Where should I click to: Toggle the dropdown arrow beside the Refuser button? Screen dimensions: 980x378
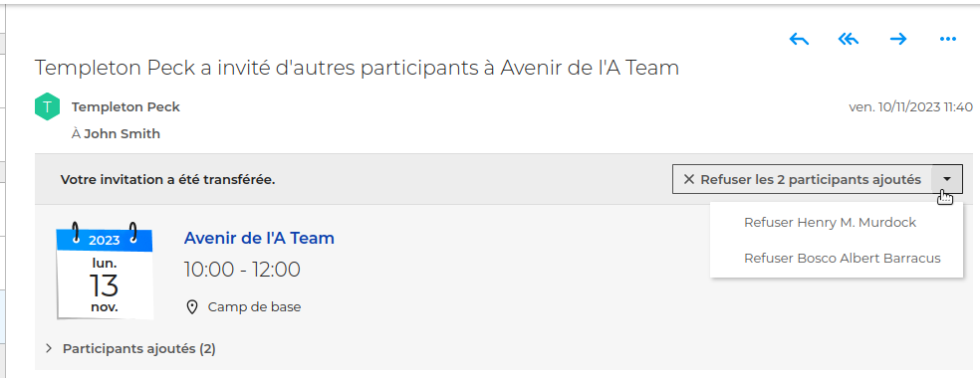coord(947,180)
